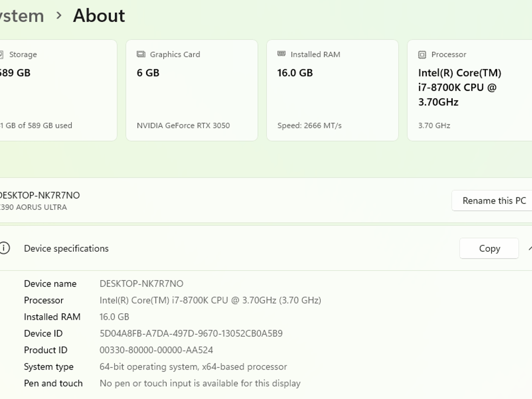Click the Intel Core i7-8700K name in Processor card
This screenshot has height=399, width=532.
coord(460,87)
